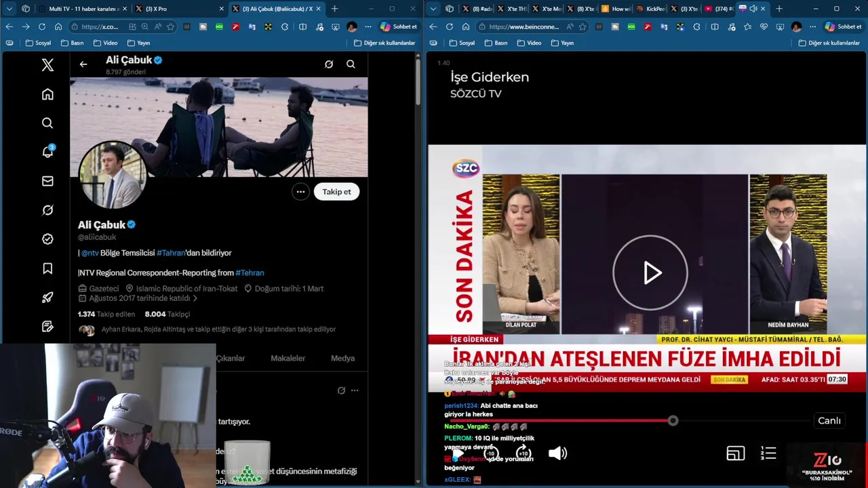868x488 pixels.
Task: Switch to KickPee tab in right browser
Action: pyautogui.click(x=650, y=9)
